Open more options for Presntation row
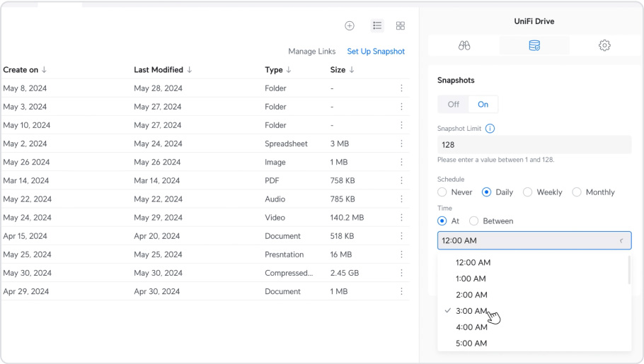The height and width of the screenshot is (364, 644). coord(401,254)
